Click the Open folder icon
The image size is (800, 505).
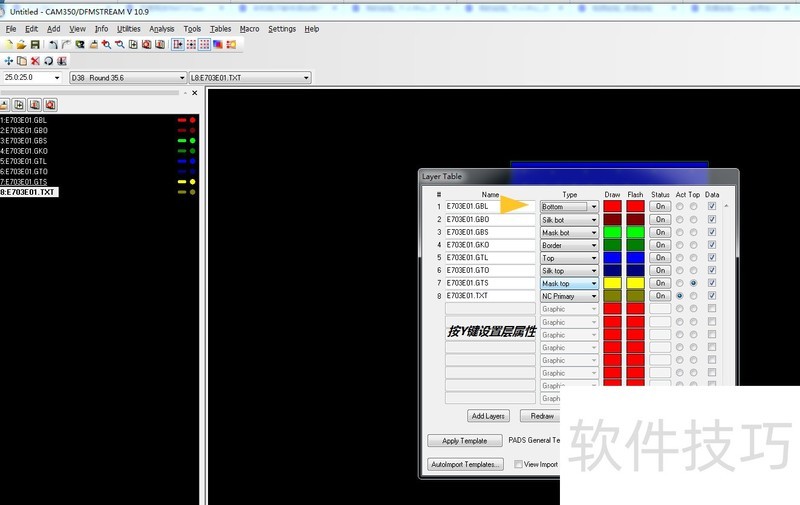click(x=21, y=45)
